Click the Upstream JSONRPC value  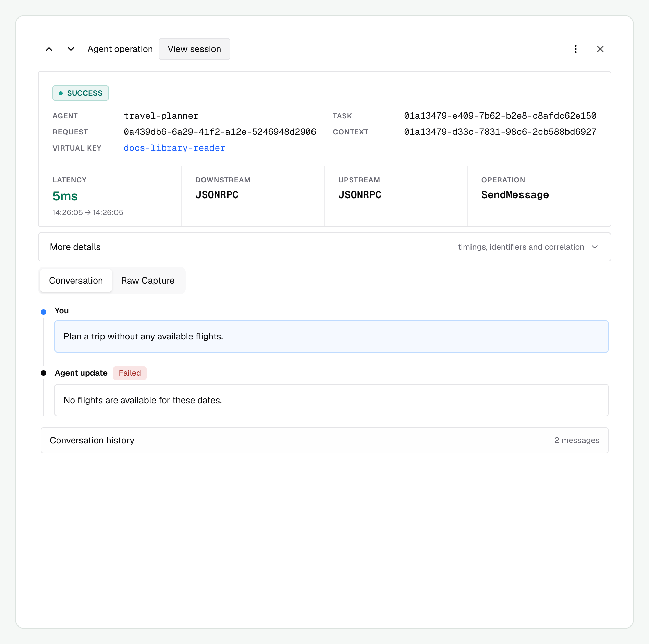point(360,195)
